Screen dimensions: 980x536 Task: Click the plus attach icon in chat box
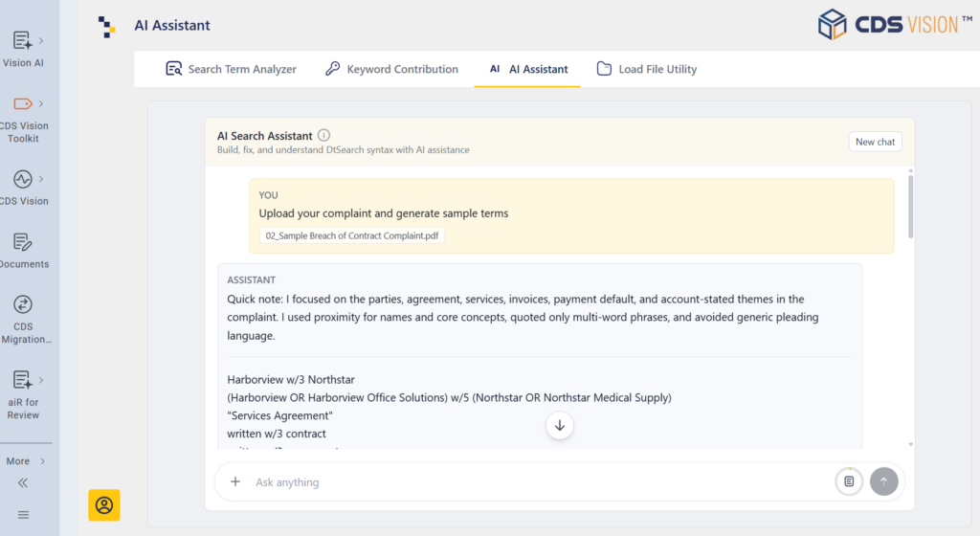(x=235, y=481)
